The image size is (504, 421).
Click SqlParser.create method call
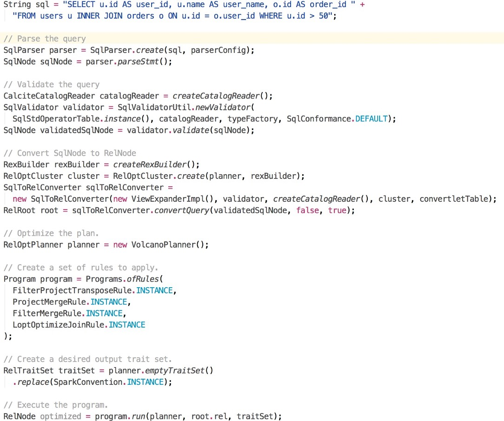tap(127, 50)
